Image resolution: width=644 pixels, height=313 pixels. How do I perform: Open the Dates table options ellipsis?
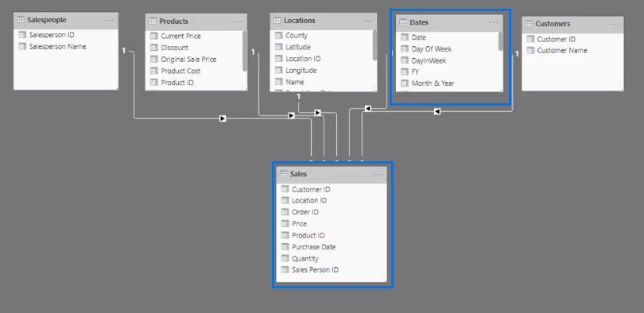pos(494,22)
